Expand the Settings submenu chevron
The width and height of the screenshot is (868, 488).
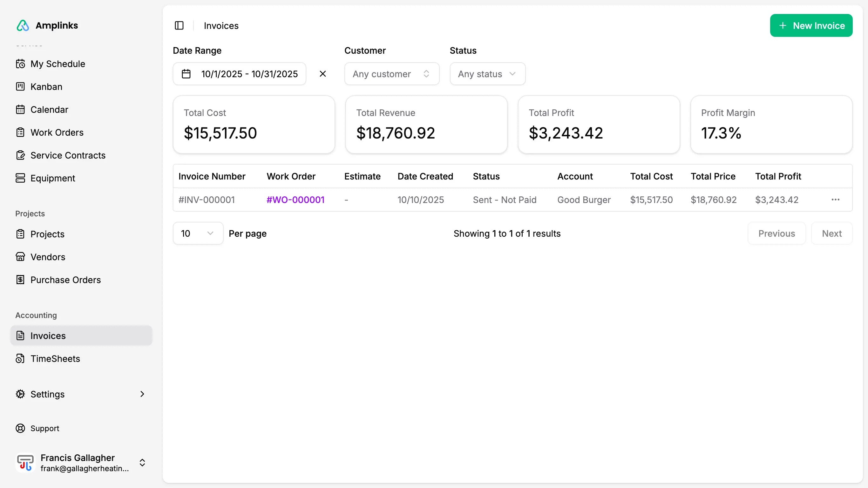(142, 394)
